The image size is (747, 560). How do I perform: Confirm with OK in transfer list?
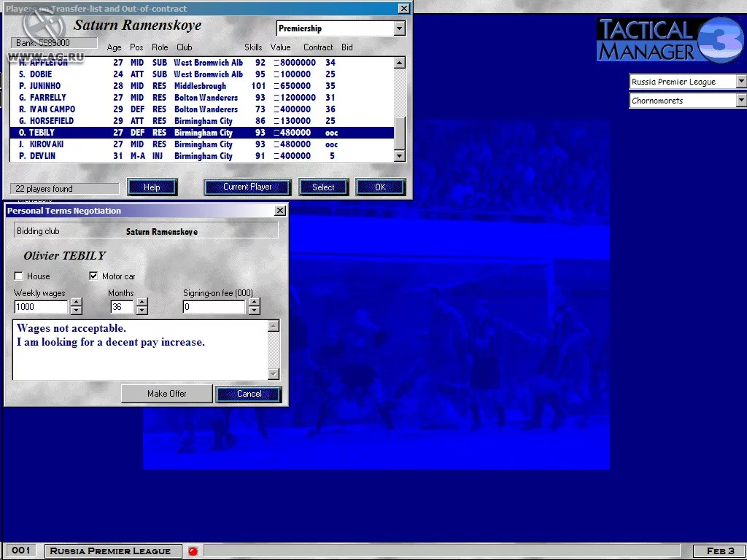pos(380,187)
